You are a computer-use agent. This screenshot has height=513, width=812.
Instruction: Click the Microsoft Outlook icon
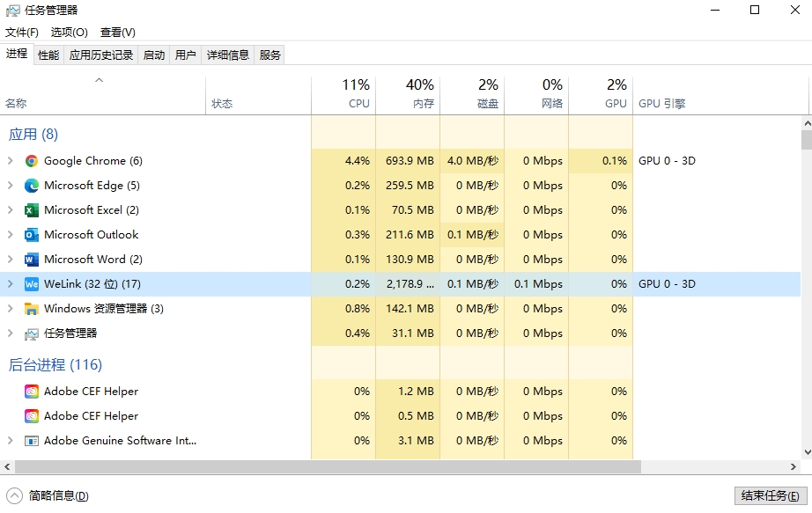pyautogui.click(x=32, y=235)
